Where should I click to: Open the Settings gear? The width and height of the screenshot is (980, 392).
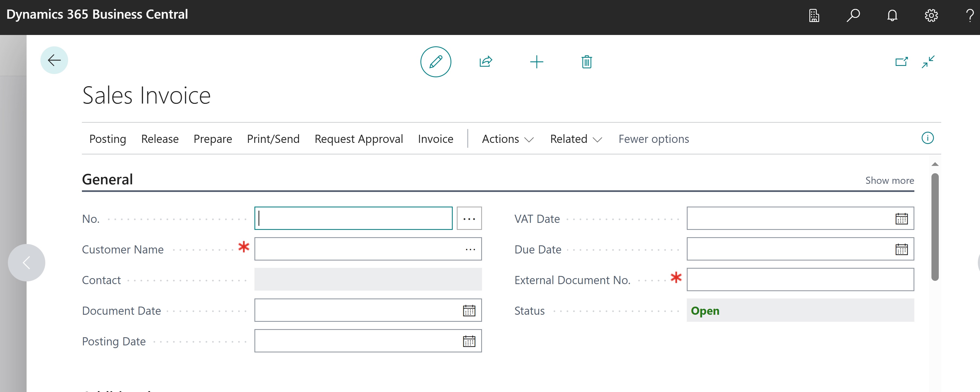pyautogui.click(x=931, y=15)
